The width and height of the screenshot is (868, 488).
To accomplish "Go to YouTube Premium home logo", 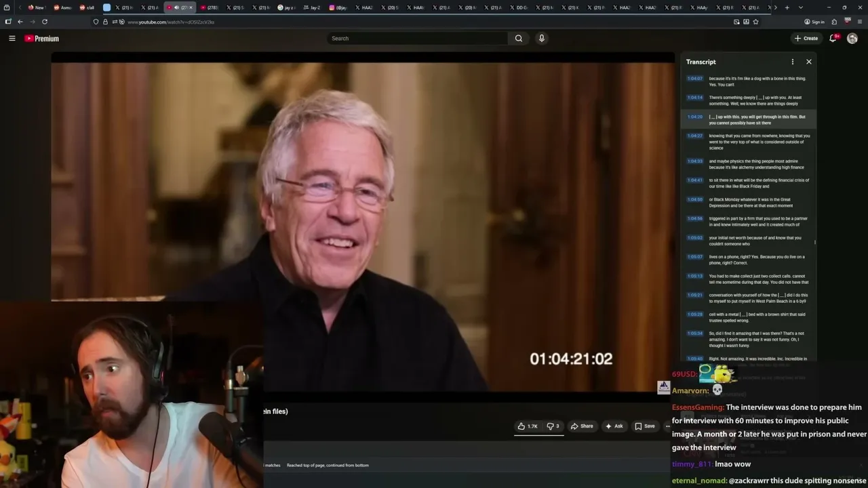I will (42, 39).
